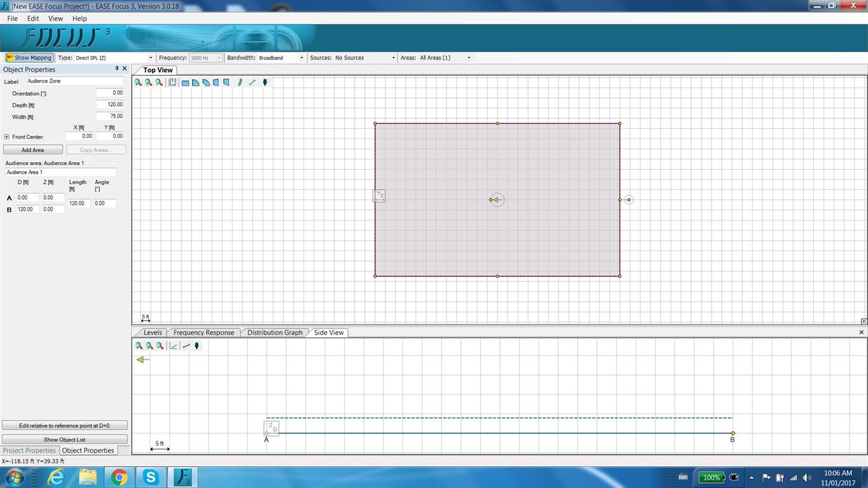Expand the Front Center coordinates
Screen dimensions: 868x488
(6, 137)
